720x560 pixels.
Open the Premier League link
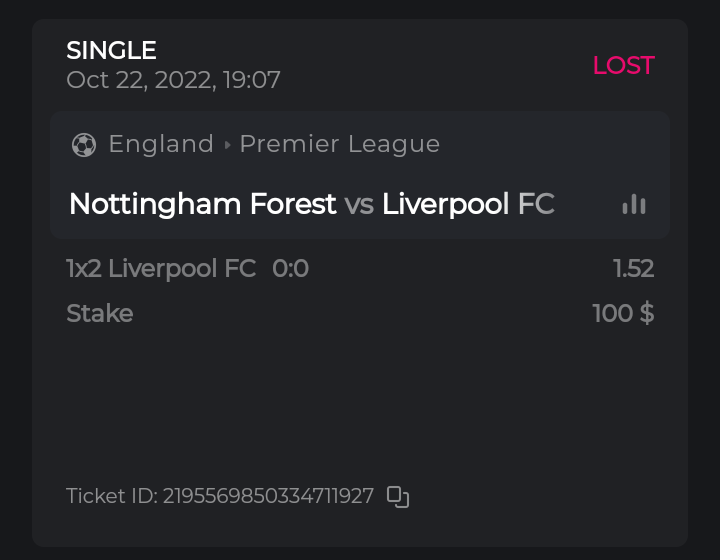pos(340,144)
